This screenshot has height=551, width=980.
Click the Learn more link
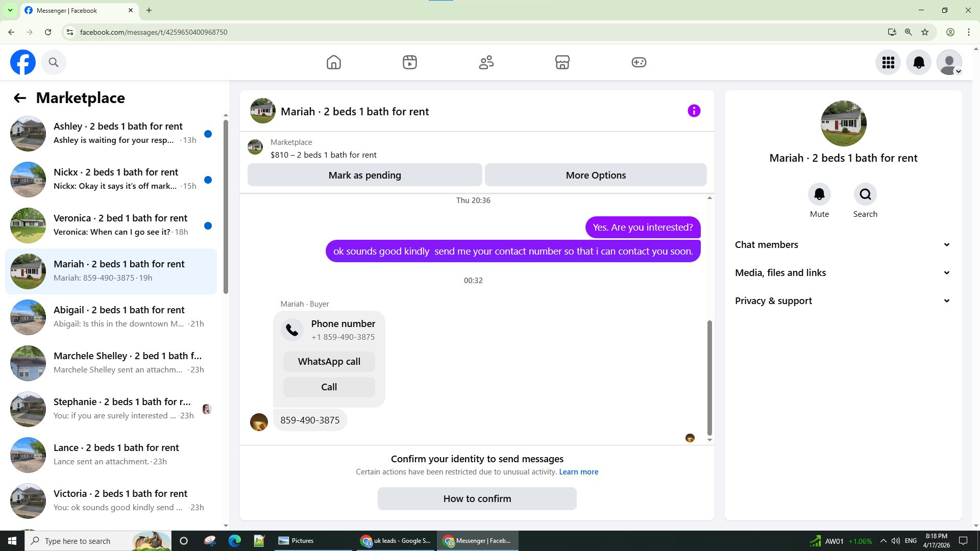[578, 472]
